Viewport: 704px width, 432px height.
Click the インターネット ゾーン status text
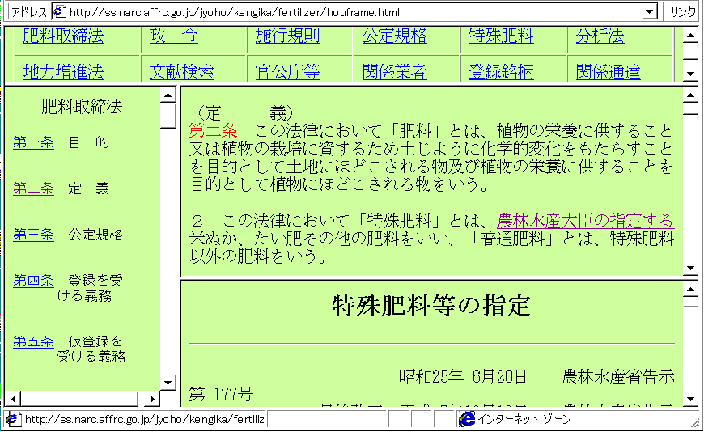point(524,419)
